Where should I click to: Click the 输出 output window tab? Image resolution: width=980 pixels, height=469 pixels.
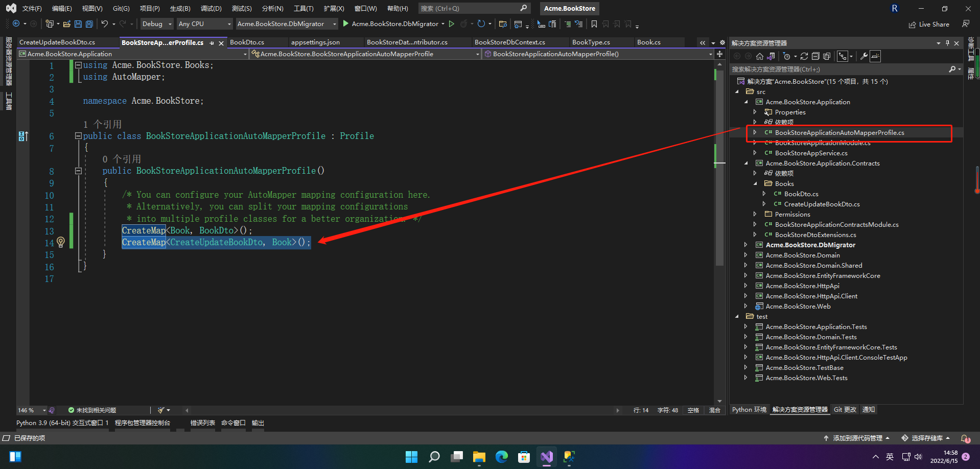pos(258,423)
